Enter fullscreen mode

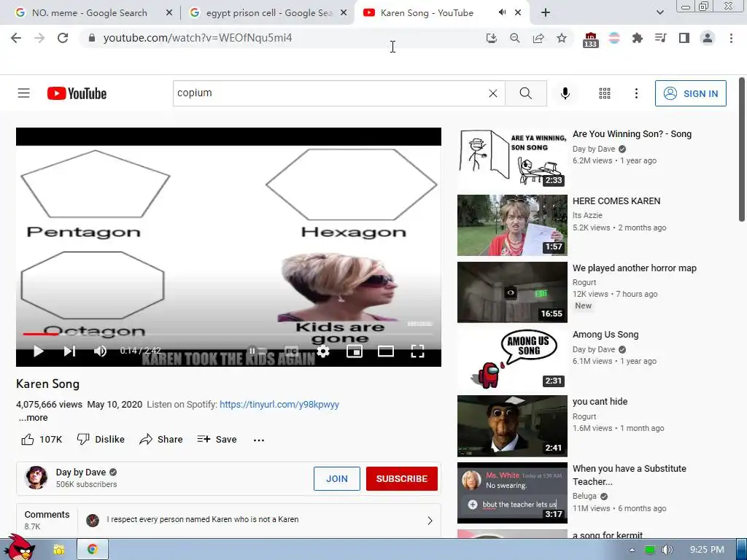click(x=417, y=351)
